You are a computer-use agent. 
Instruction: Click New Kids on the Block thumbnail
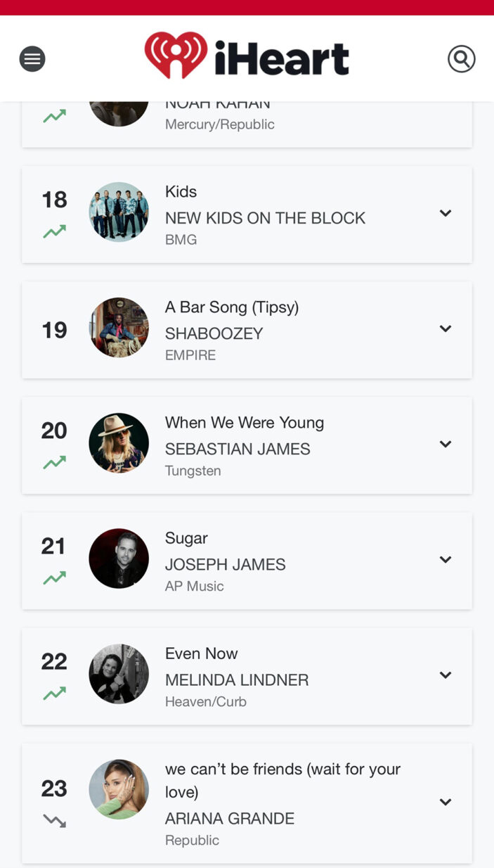pyautogui.click(x=119, y=212)
